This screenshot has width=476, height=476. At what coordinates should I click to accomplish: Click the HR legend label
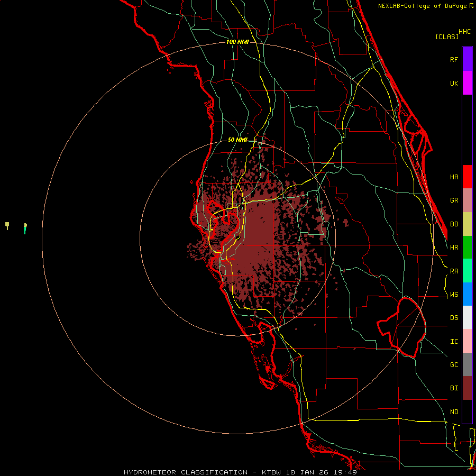[454, 248]
